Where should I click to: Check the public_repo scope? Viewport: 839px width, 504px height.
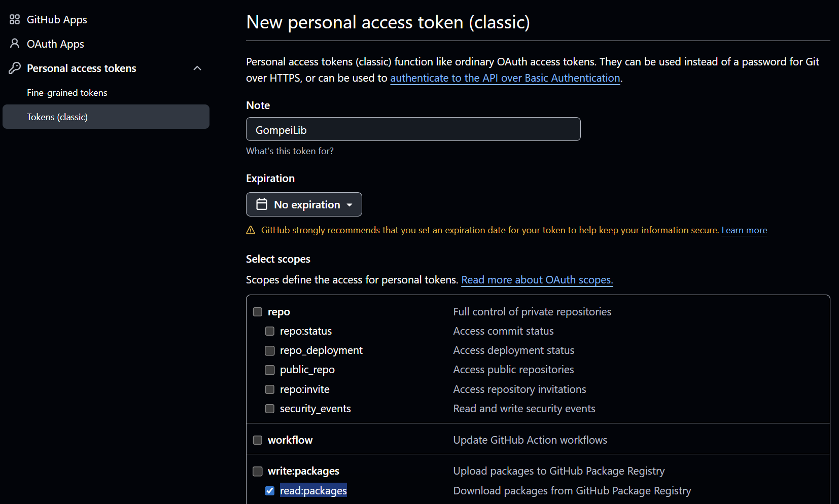[x=269, y=370]
